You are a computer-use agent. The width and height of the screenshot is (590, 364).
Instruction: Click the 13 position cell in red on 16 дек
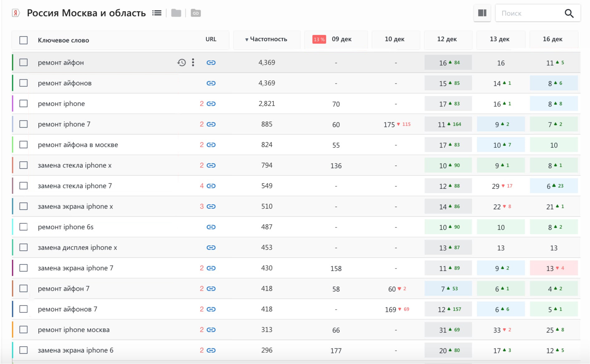click(x=554, y=268)
